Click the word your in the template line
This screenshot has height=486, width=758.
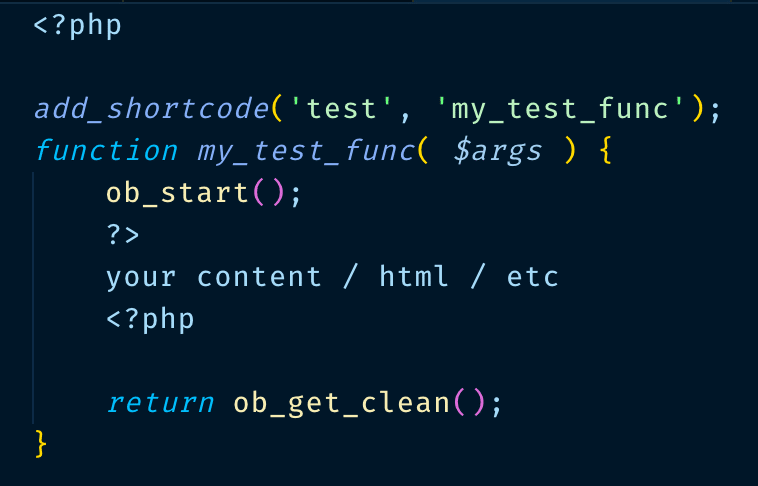click(x=141, y=277)
